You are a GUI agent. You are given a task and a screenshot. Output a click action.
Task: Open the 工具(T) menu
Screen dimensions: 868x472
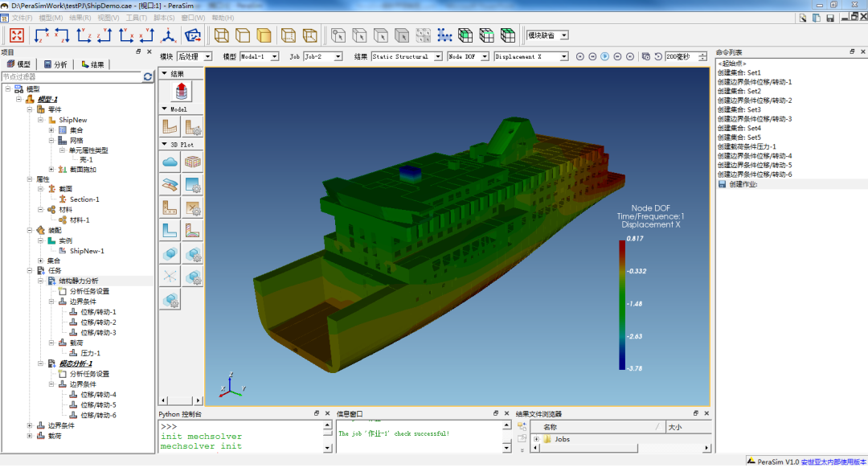136,18
